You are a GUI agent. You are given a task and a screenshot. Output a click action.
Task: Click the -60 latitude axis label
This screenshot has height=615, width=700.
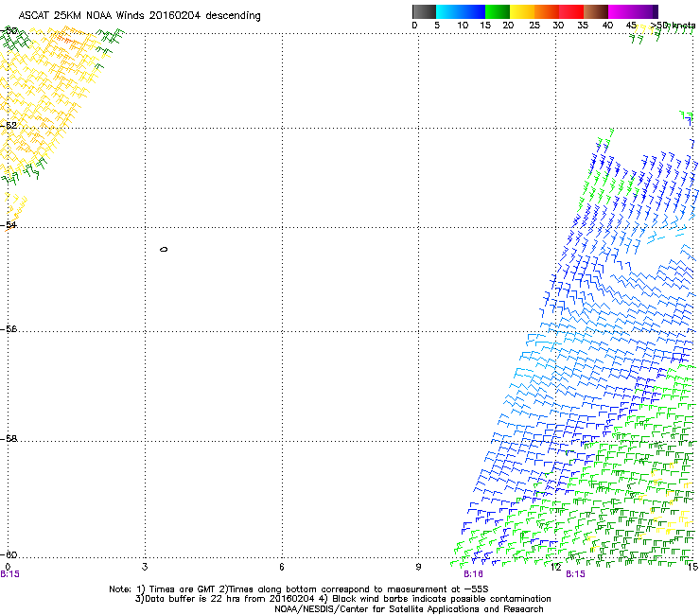coord(9,555)
